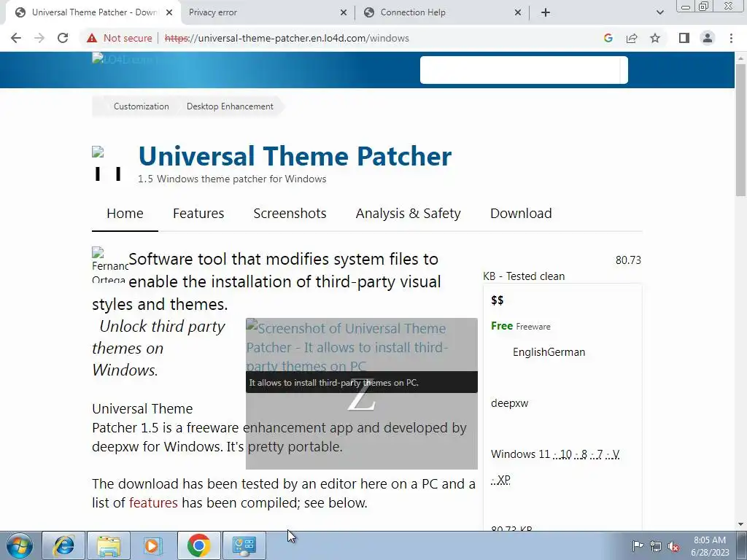Viewport: 747px width, 560px height.
Task: Click the browser back arrow
Action: click(16, 38)
